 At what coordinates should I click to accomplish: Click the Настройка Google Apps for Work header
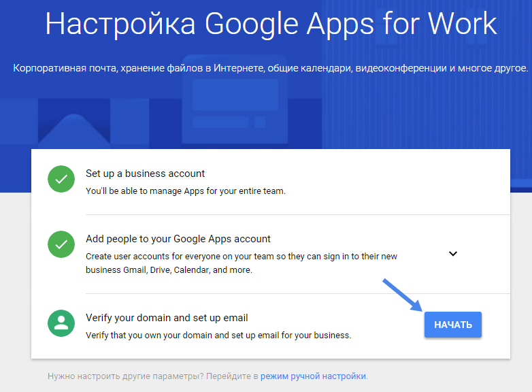coord(271,24)
